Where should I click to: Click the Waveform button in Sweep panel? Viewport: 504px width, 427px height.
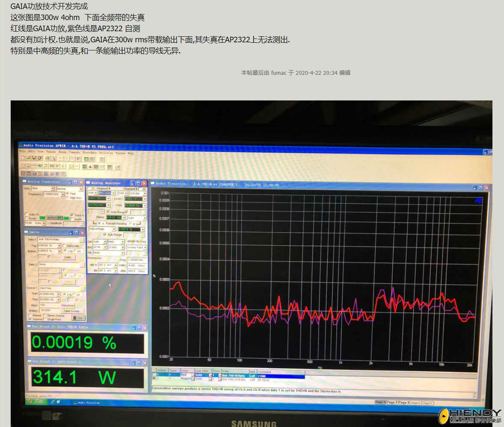pyautogui.click(x=68, y=306)
